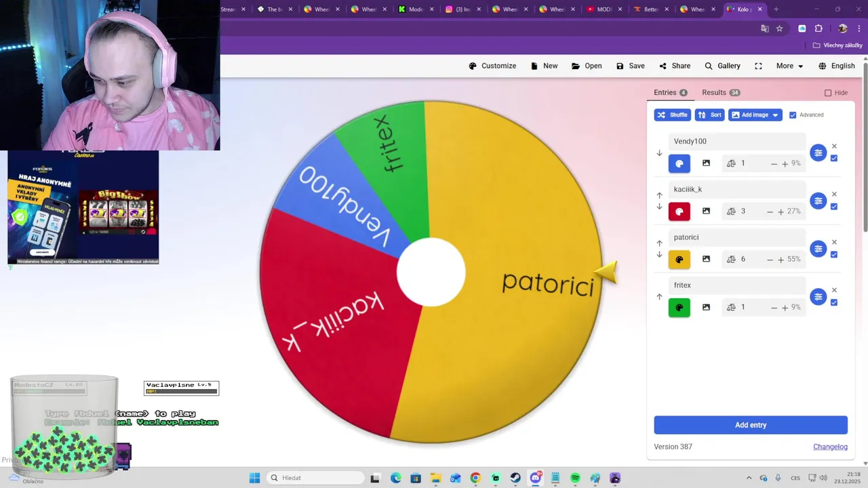Screen dimensions: 868x488
Task: Open patorici yellow color picker
Action: (679, 260)
